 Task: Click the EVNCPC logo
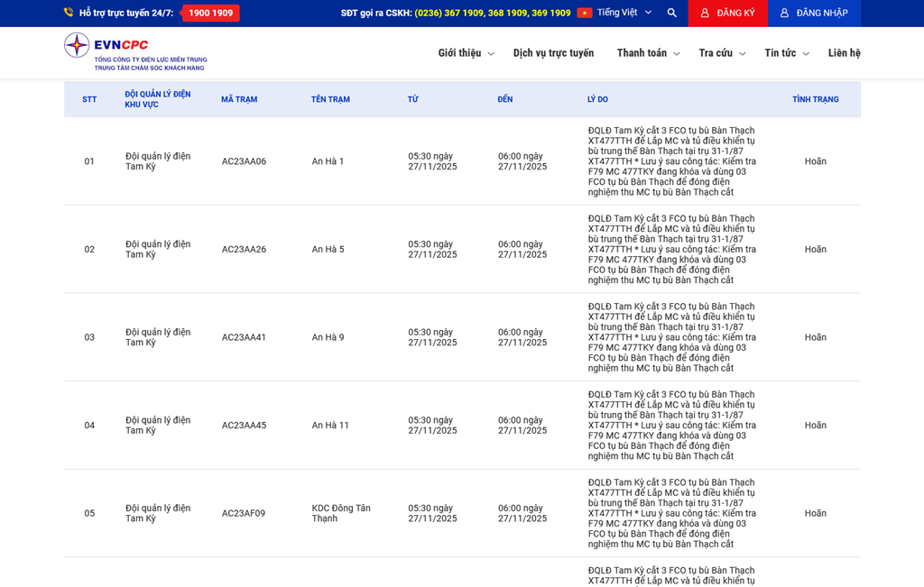(x=135, y=52)
